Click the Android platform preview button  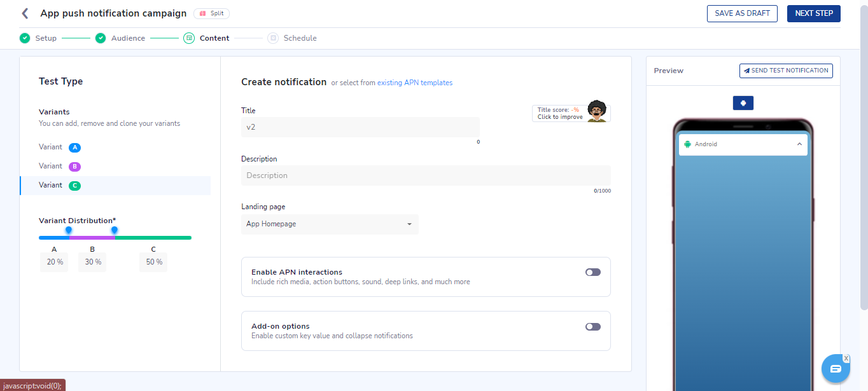point(743,103)
